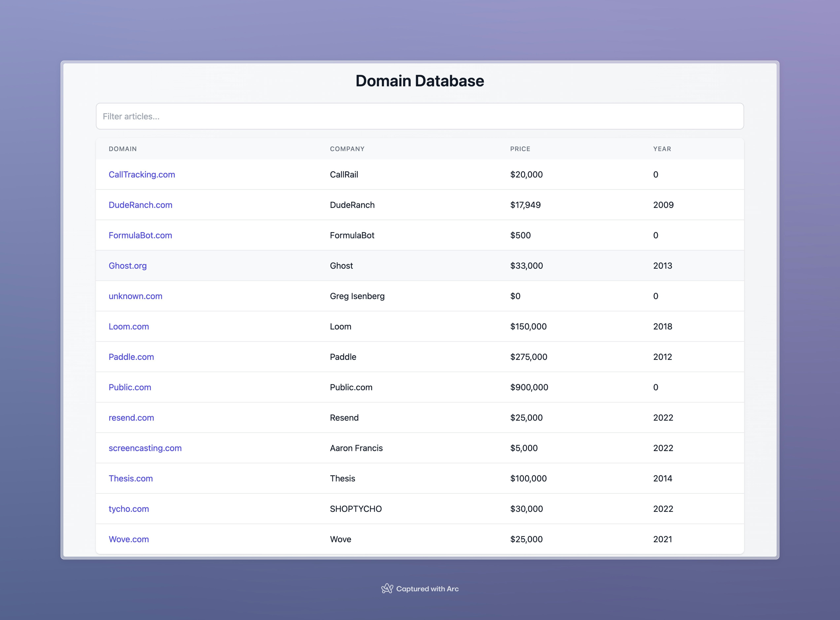This screenshot has height=620, width=840.
Task: Click the $0 price cell
Action: click(x=515, y=296)
